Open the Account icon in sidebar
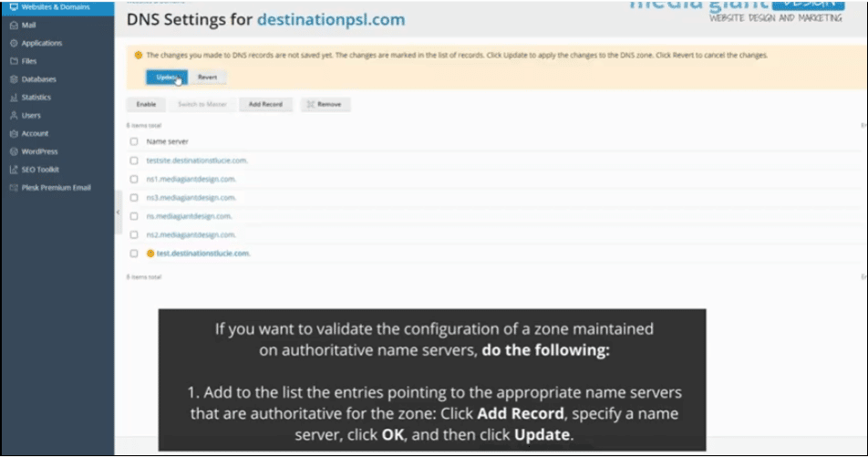This screenshot has width=868, height=457. click(14, 133)
